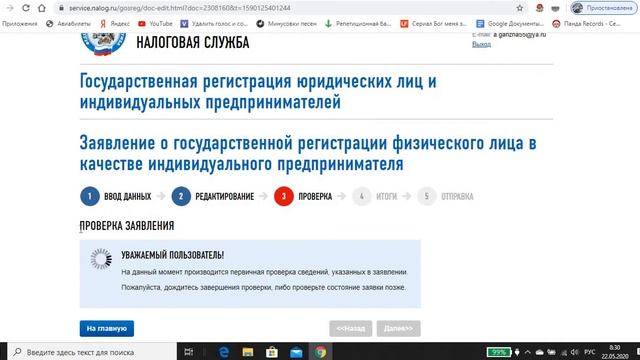Select step 1 Ввод данных
This screenshot has height=360, width=640.
[x=116, y=196]
